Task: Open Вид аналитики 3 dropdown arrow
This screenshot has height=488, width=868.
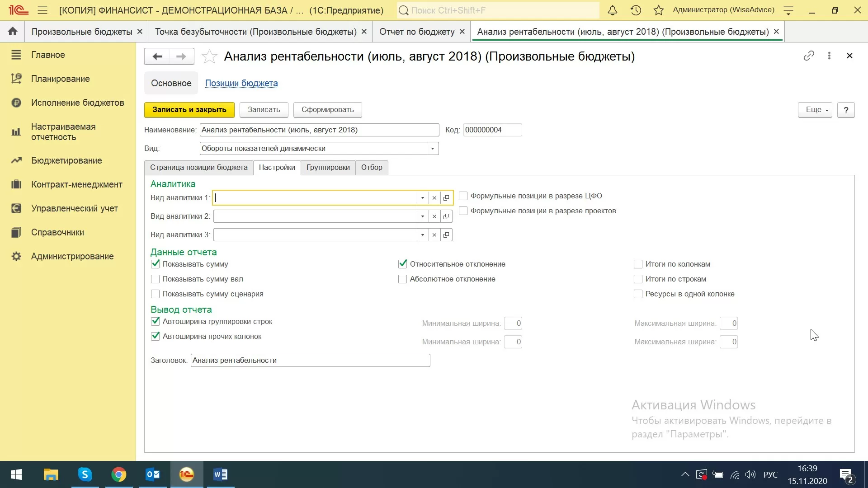Action: pyautogui.click(x=422, y=235)
